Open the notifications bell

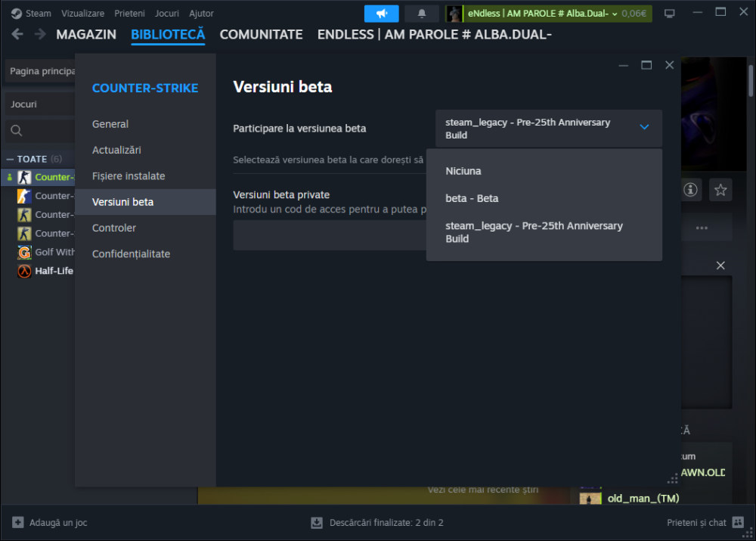tap(422, 14)
